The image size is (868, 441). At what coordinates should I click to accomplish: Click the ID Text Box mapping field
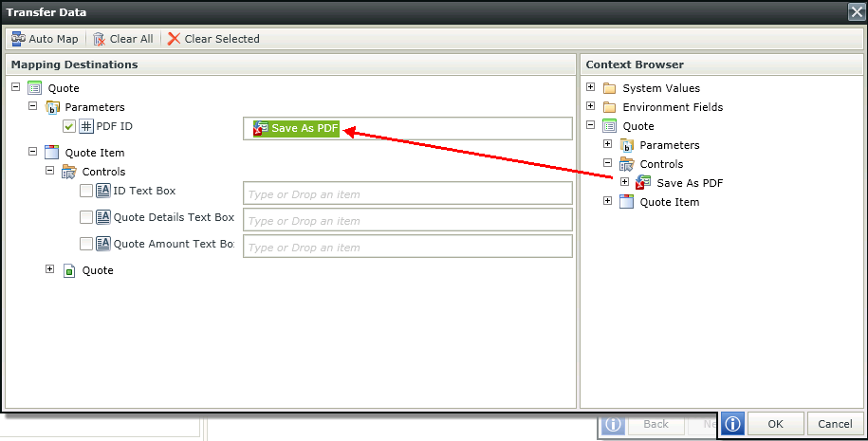(x=407, y=193)
